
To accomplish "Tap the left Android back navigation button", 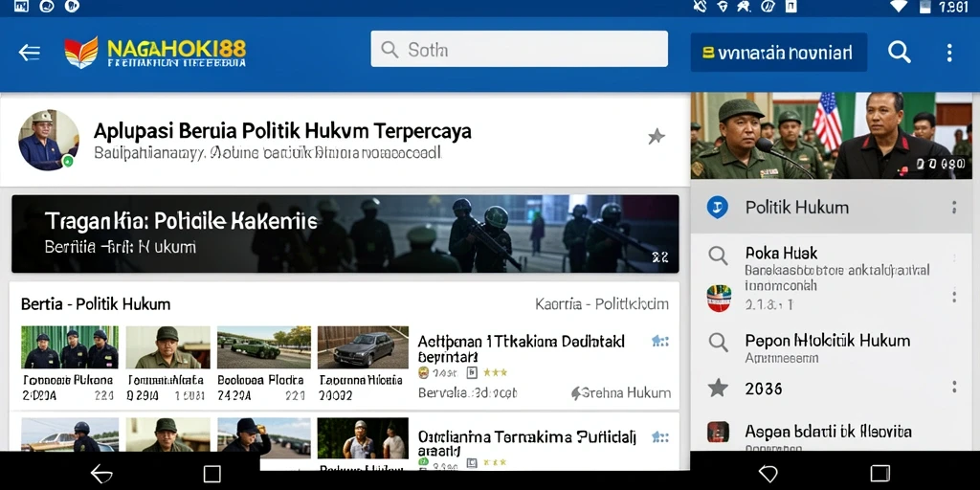I will click(101, 474).
